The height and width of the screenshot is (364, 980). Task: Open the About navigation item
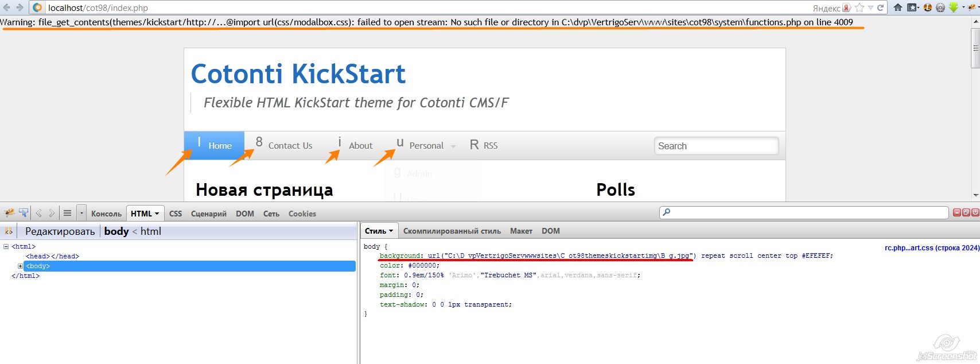(x=355, y=145)
